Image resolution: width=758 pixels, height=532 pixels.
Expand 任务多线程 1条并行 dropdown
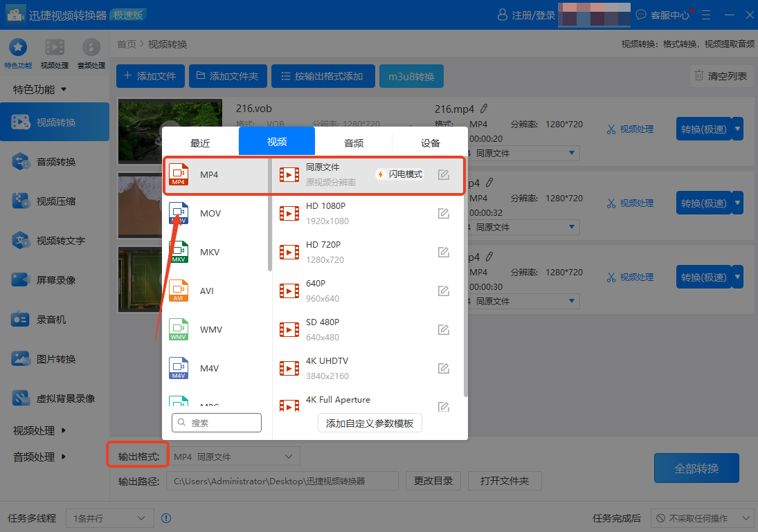click(x=109, y=518)
